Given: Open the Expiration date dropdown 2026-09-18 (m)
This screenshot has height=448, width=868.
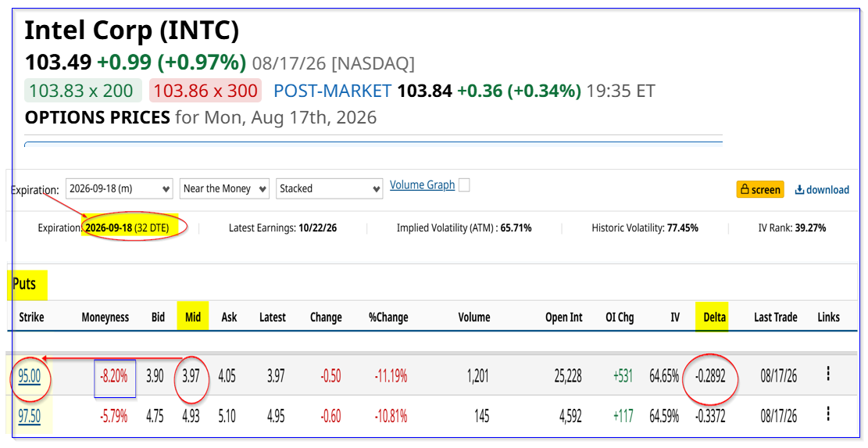Looking at the screenshot, I should pos(119,189).
